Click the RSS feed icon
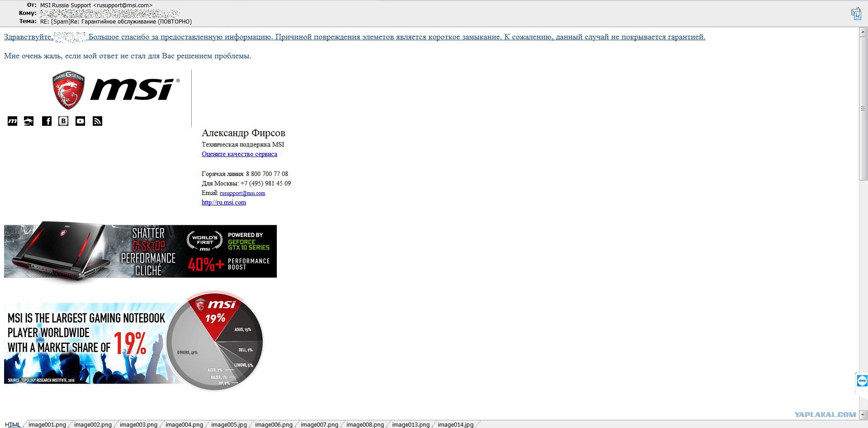 coord(97,121)
